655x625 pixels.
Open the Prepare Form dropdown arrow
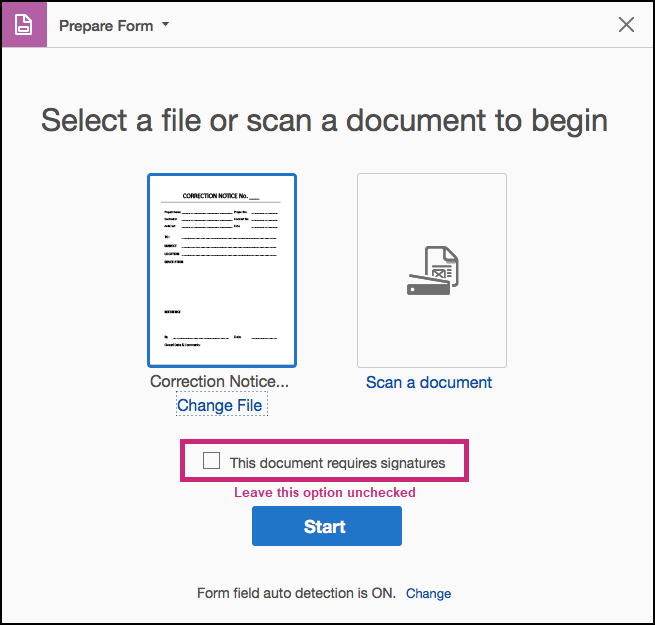pos(166,25)
